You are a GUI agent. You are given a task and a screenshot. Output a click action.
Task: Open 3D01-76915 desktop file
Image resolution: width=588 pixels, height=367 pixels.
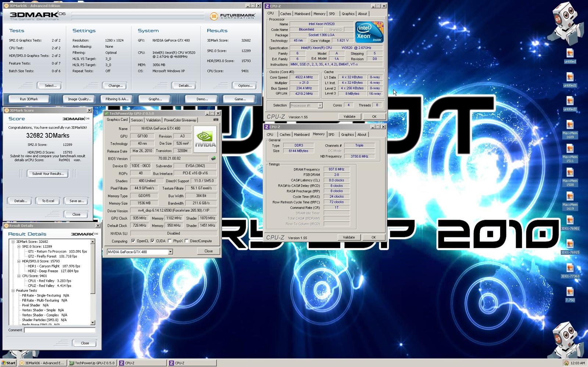(570, 247)
